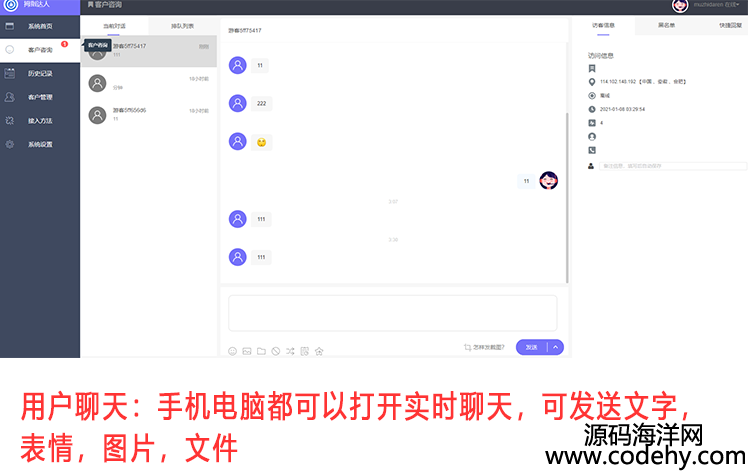
Task: Click the transfer conversation shuffle icon
Action: pos(290,351)
